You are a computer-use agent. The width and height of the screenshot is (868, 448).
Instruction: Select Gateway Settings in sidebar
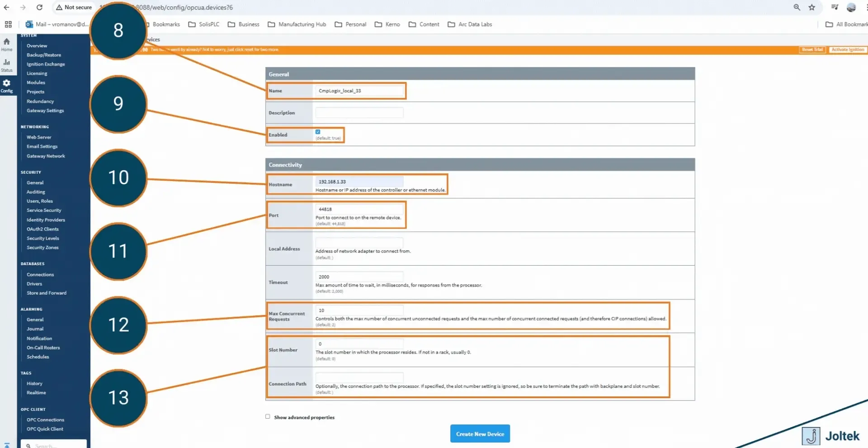tap(45, 110)
